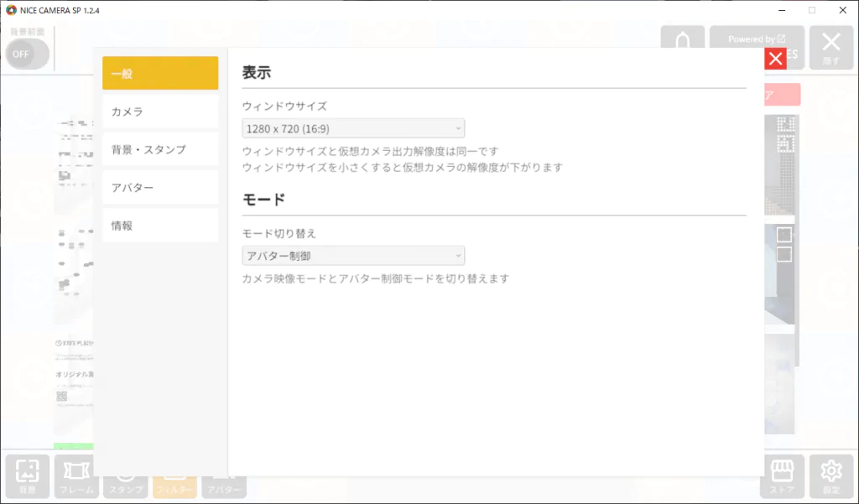Screen dimensions: 859x504
Task: Open the アバター avatar icon at the bottom
Action: (x=223, y=487)
